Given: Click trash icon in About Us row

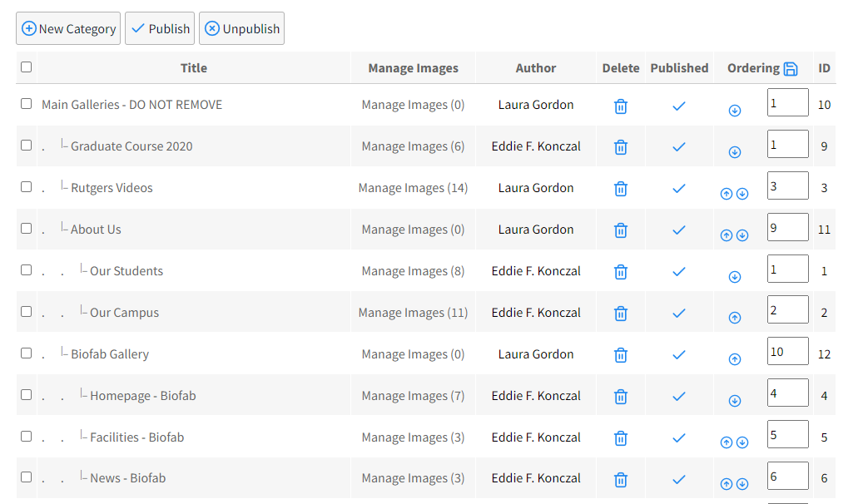Looking at the screenshot, I should click(x=621, y=230).
